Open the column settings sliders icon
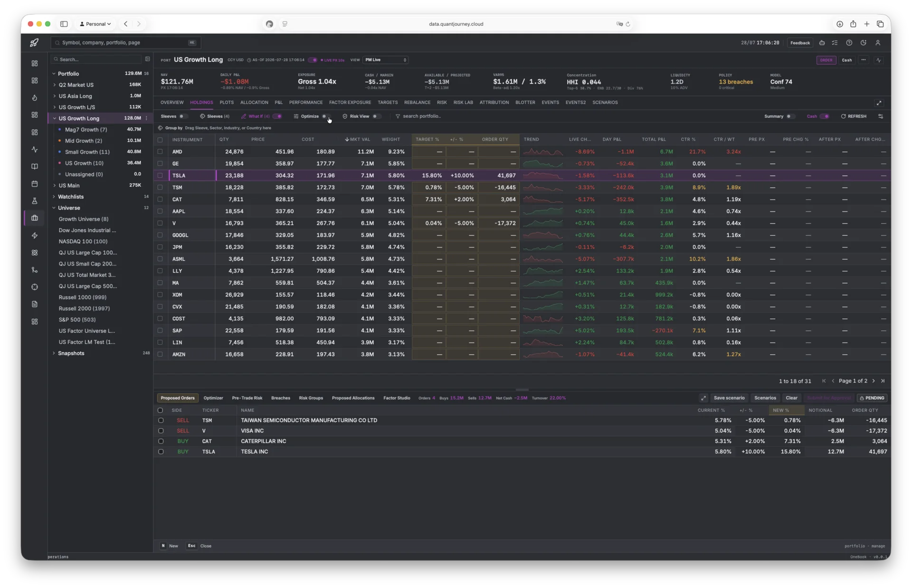The image size is (912, 588). click(881, 116)
